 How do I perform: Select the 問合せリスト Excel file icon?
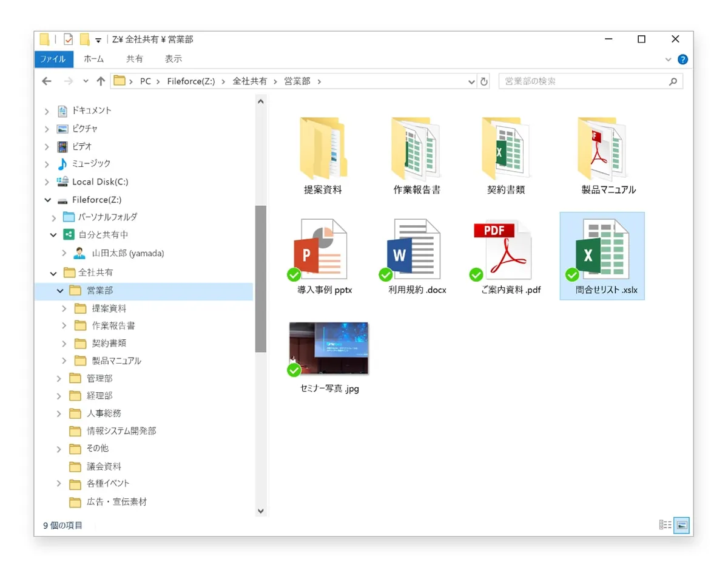click(x=602, y=250)
